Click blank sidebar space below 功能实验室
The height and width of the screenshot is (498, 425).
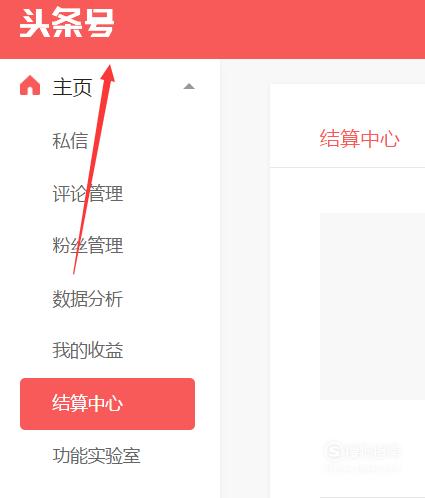click(x=110, y=483)
